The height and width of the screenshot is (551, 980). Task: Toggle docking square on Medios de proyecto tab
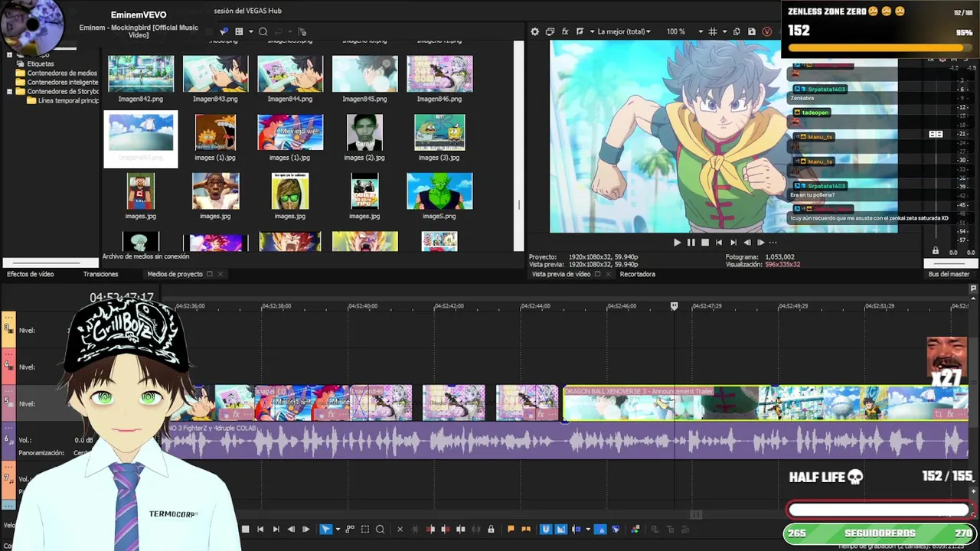209,274
